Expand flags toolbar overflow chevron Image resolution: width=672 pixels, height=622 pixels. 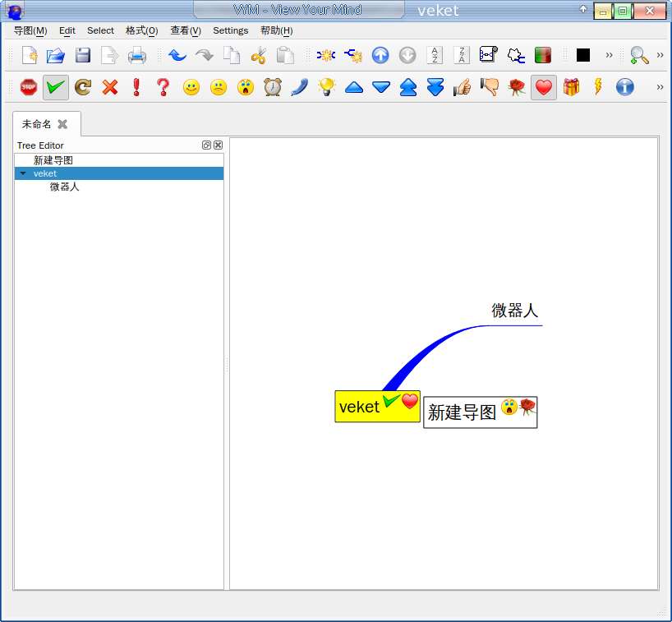(660, 87)
